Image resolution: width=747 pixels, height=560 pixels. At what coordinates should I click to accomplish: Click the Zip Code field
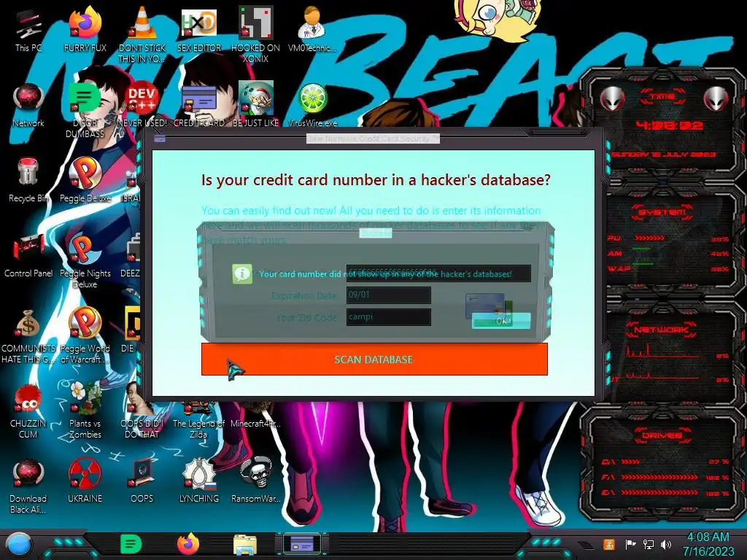click(x=388, y=316)
